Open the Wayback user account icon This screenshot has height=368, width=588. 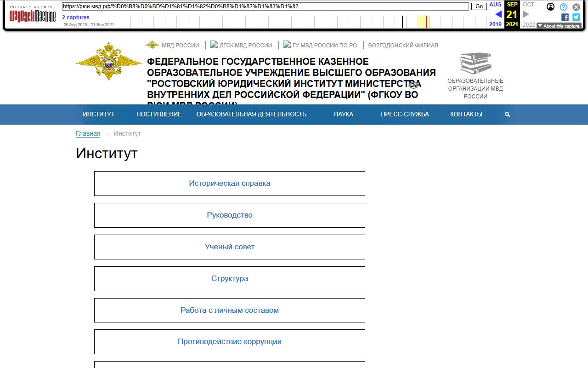[x=550, y=7]
